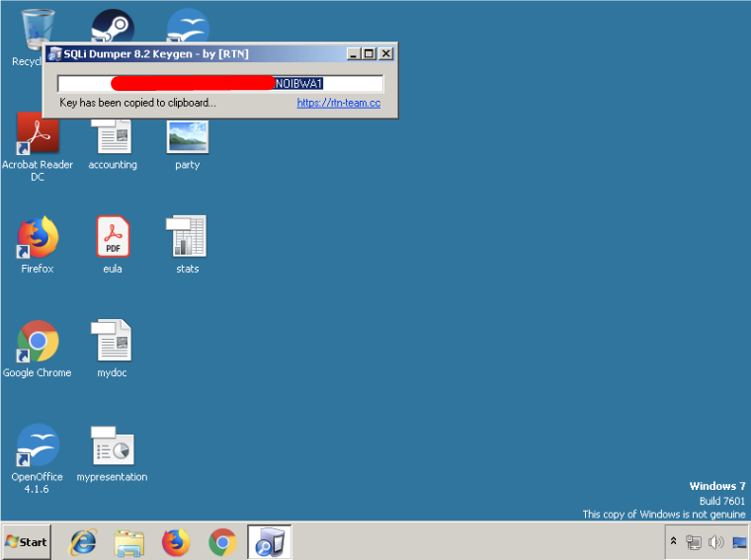The image size is (751, 560).
Task: Select the Steam desktop icon
Action: click(113, 26)
